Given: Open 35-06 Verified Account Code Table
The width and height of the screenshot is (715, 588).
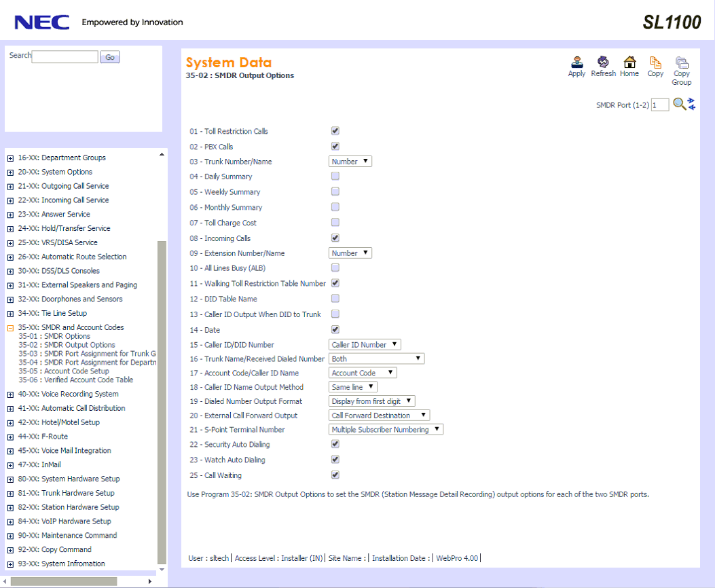Looking at the screenshot, I should click(75, 380).
